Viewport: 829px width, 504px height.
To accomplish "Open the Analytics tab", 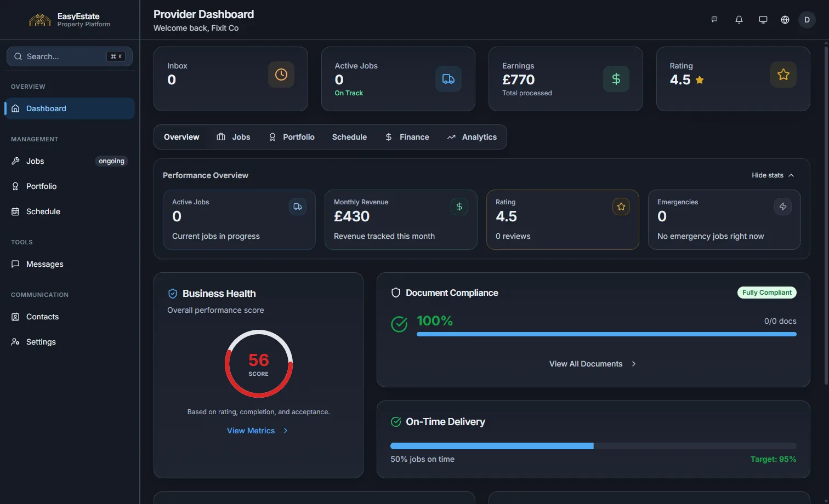I will tap(472, 137).
